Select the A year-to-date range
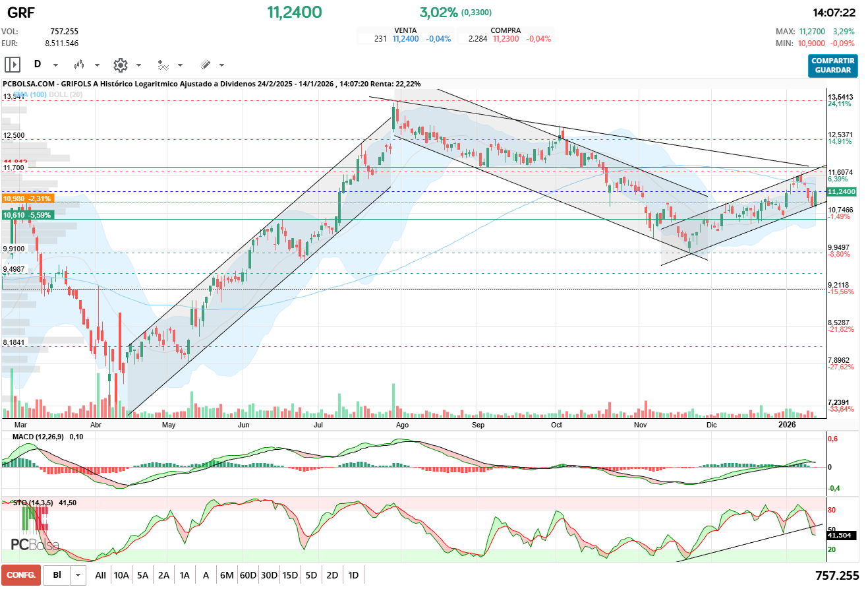868x589 pixels. point(206,575)
